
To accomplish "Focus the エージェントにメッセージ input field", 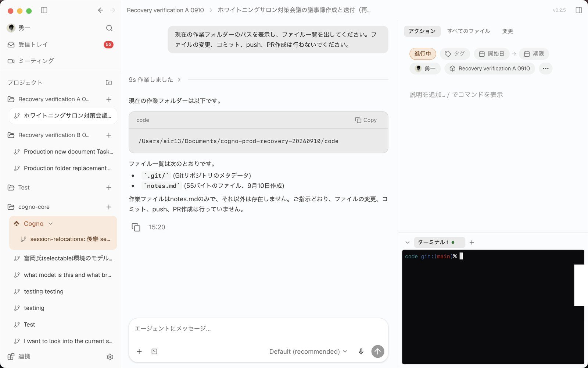I will (258, 329).
